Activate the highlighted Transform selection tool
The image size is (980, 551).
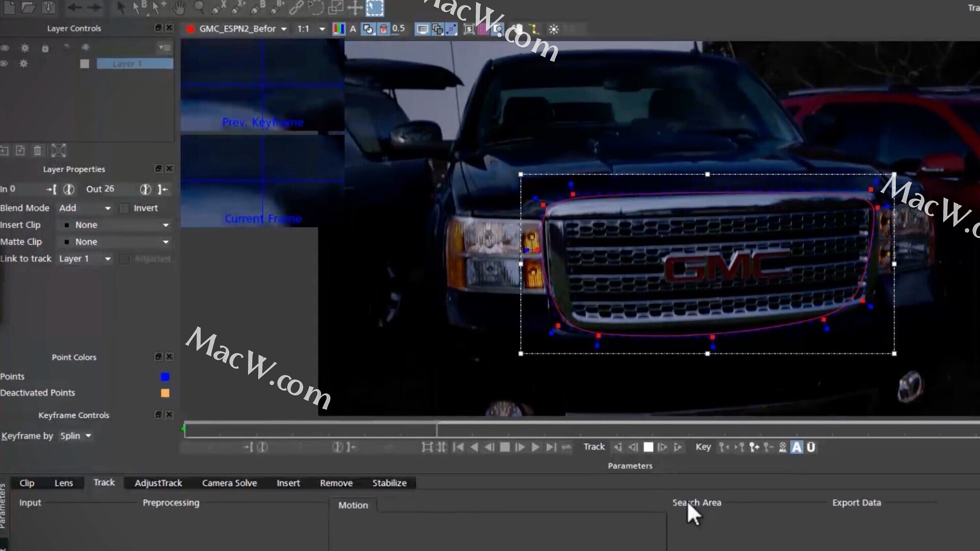375,7
